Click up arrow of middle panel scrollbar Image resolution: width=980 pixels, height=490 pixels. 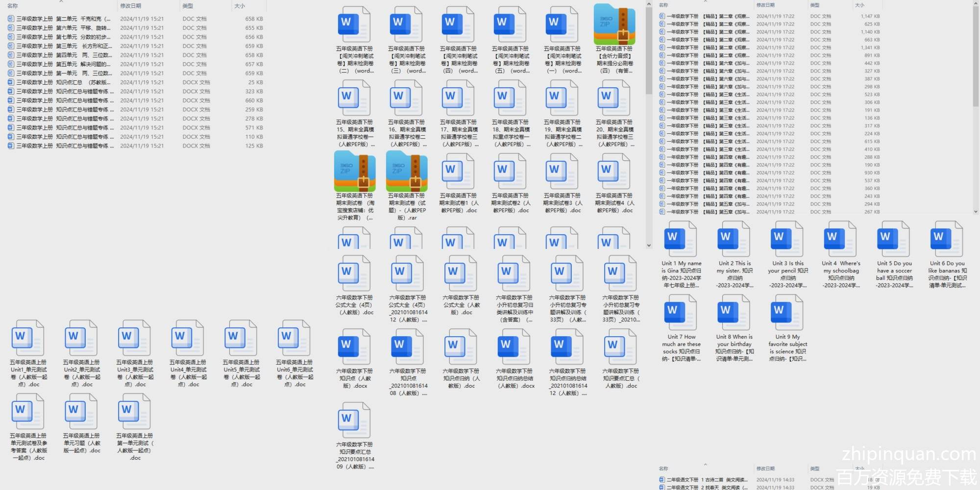pyautogui.click(x=649, y=4)
